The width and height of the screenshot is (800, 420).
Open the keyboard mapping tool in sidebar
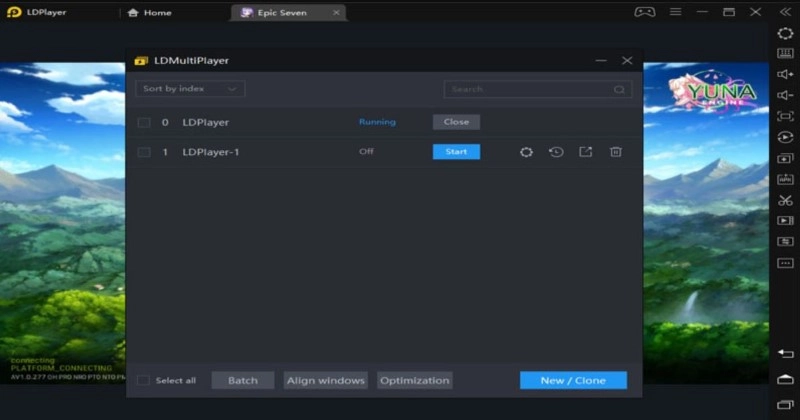coord(785,54)
